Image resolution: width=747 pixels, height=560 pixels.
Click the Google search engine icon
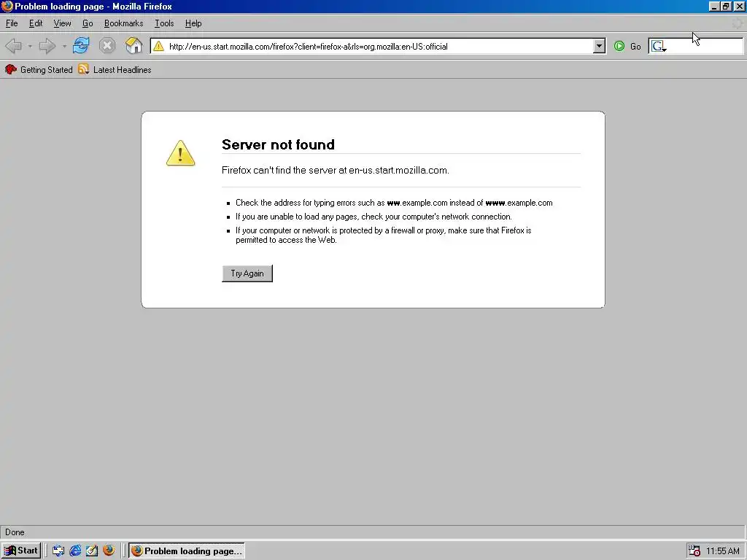[658, 46]
